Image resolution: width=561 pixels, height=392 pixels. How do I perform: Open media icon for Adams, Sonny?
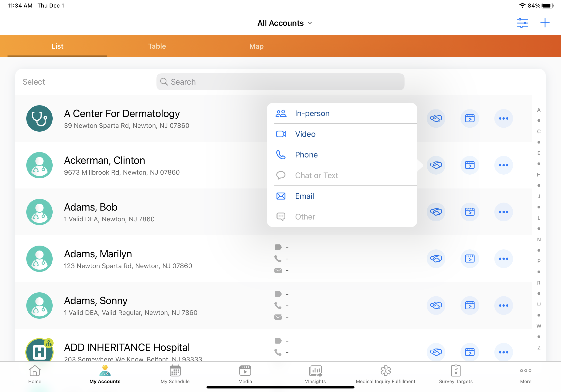[x=470, y=305]
